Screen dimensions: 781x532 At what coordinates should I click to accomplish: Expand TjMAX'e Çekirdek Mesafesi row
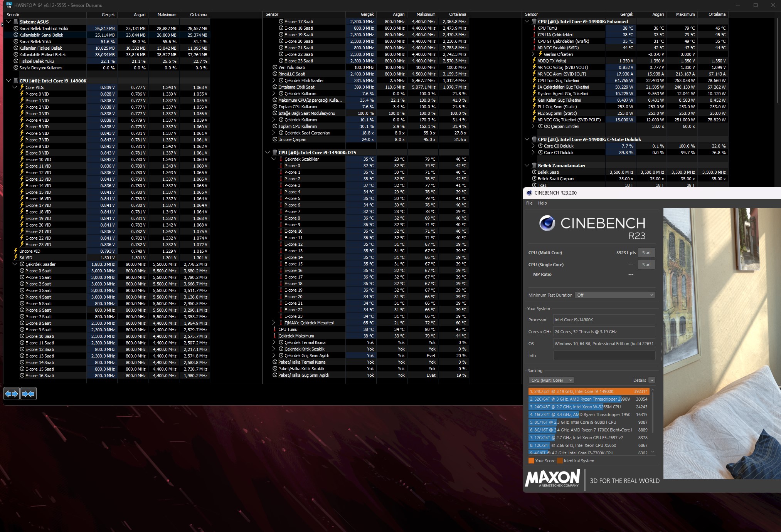tap(274, 323)
